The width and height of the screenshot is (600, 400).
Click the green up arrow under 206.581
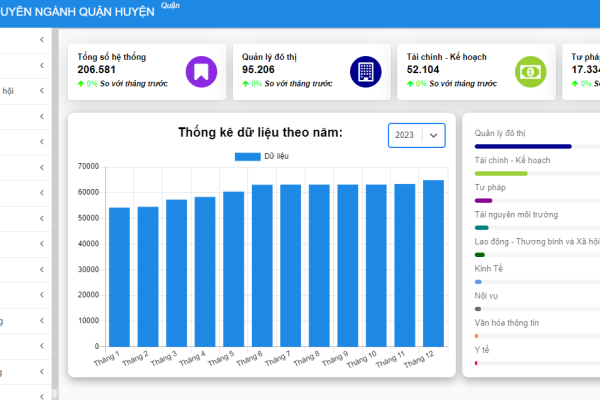tap(81, 84)
